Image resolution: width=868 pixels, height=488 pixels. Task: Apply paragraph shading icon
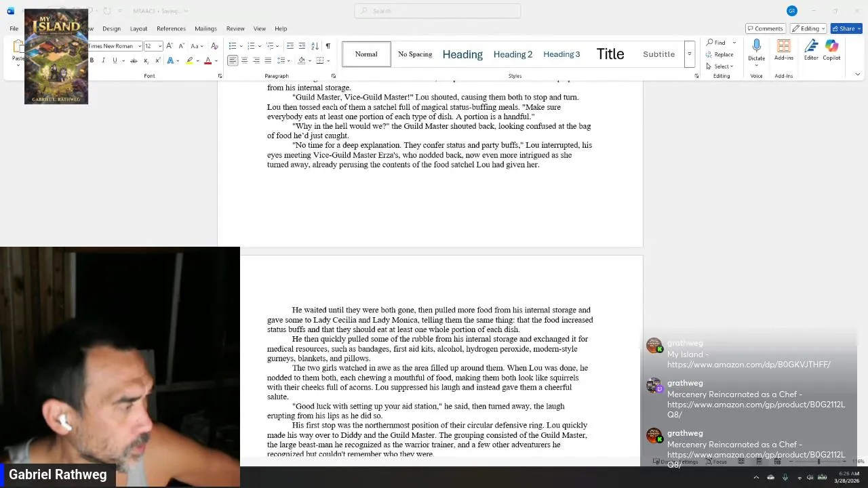pyautogui.click(x=302, y=60)
